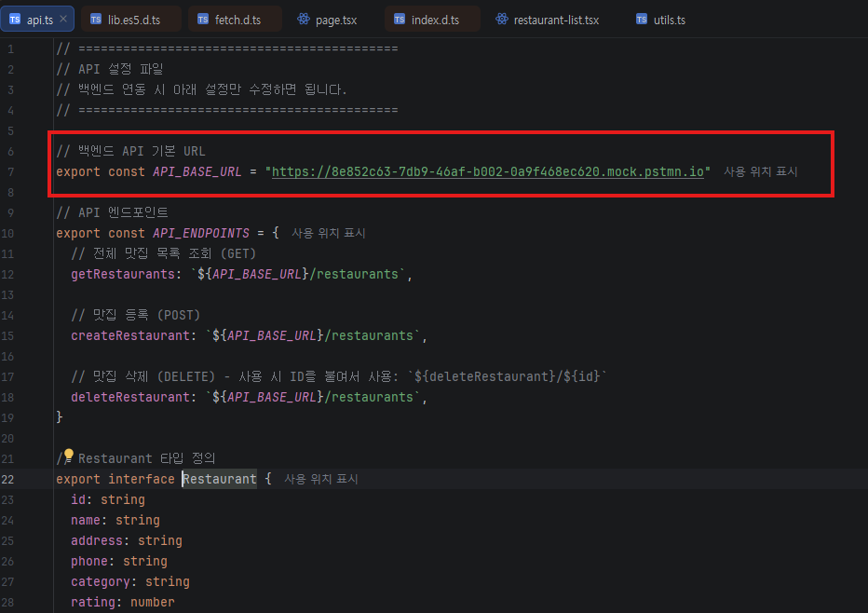The height and width of the screenshot is (613, 868).
Task: Click the '맛집 등록 (POST)' comment
Action: 136,315
